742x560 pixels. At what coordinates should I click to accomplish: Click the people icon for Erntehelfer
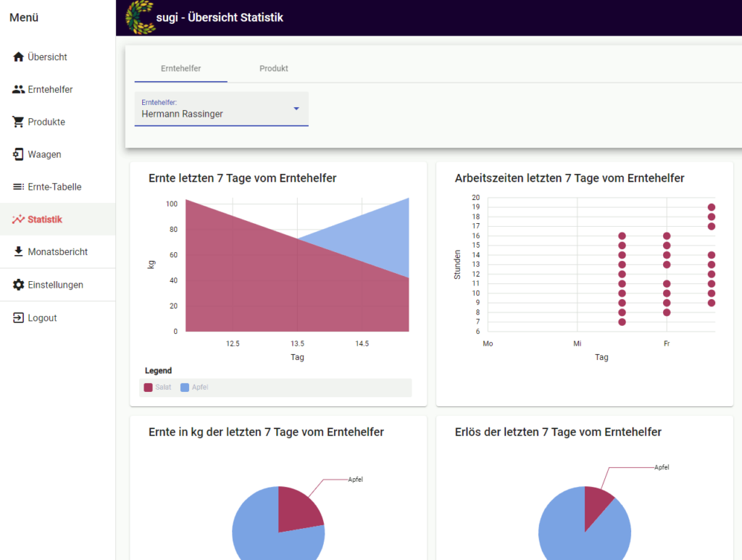(x=19, y=90)
